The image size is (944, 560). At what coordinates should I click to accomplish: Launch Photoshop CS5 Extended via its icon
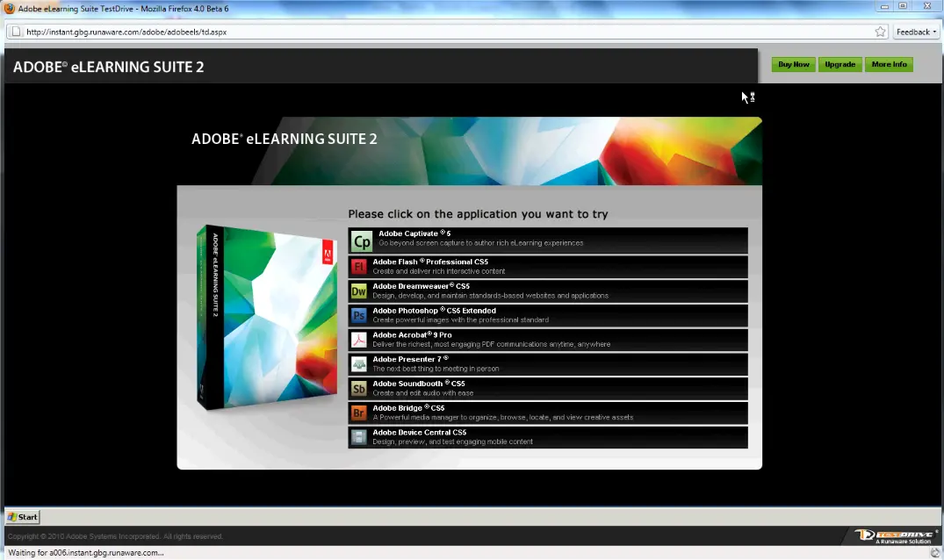coord(360,315)
